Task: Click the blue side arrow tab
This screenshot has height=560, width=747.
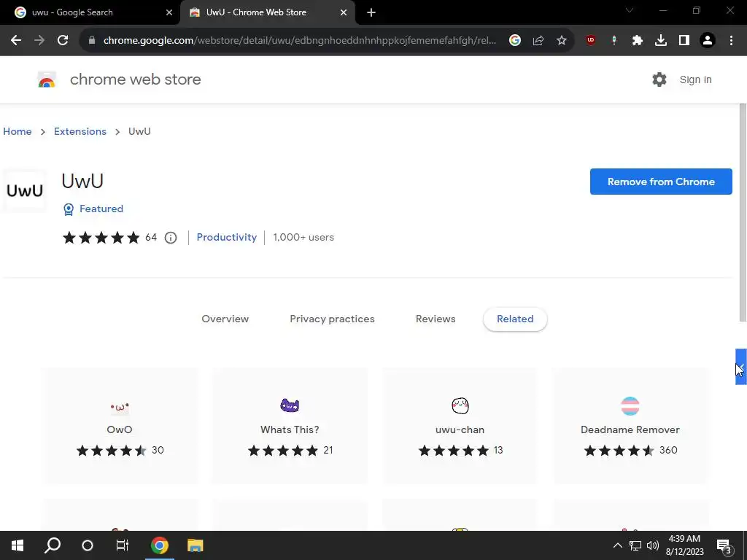Action: click(x=741, y=367)
